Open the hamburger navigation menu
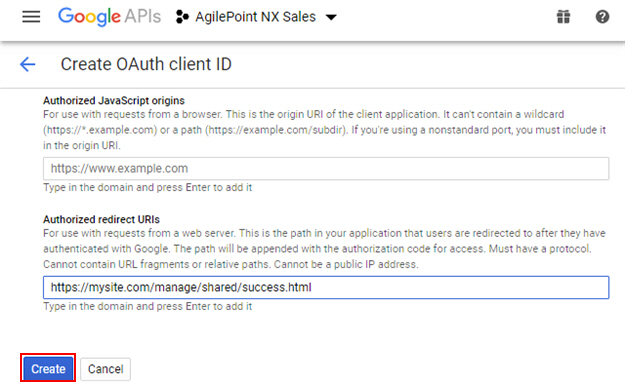This screenshot has width=625, height=382. [31, 17]
